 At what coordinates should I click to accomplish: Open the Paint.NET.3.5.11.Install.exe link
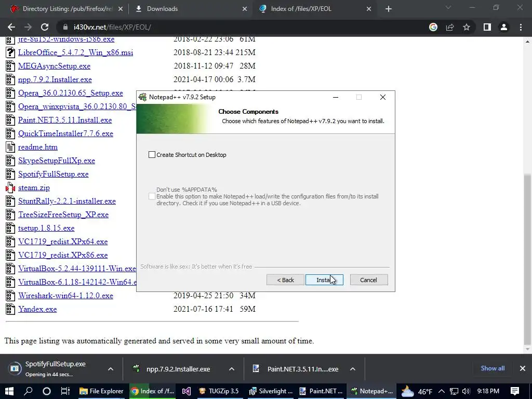click(65, 120)
